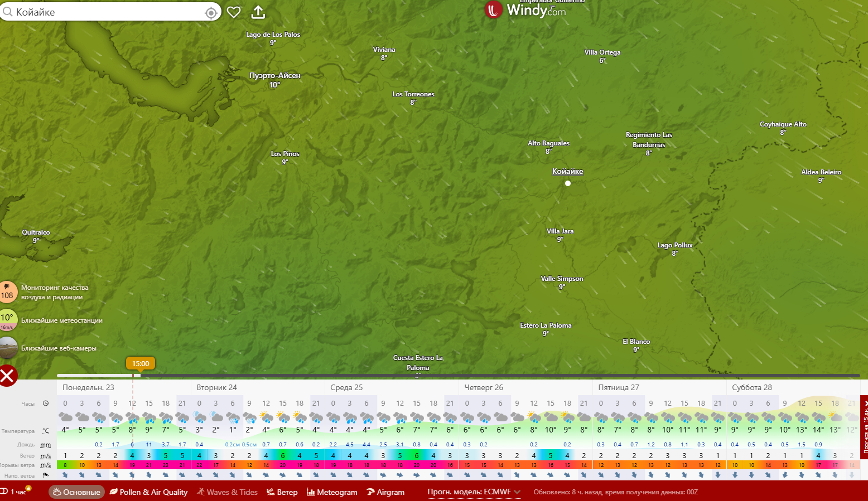
Task: Toggle wind speed unit m/s in Ветер row
Action: 46,456
